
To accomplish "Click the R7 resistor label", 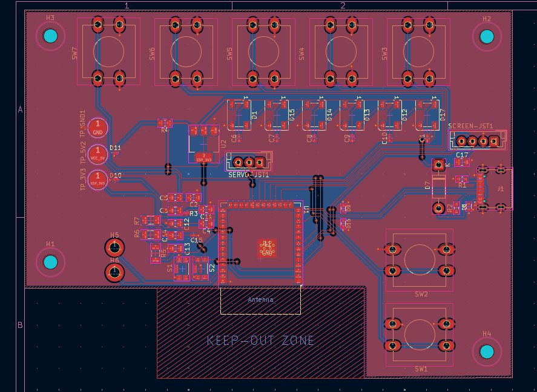I will (x=137, y=221).
